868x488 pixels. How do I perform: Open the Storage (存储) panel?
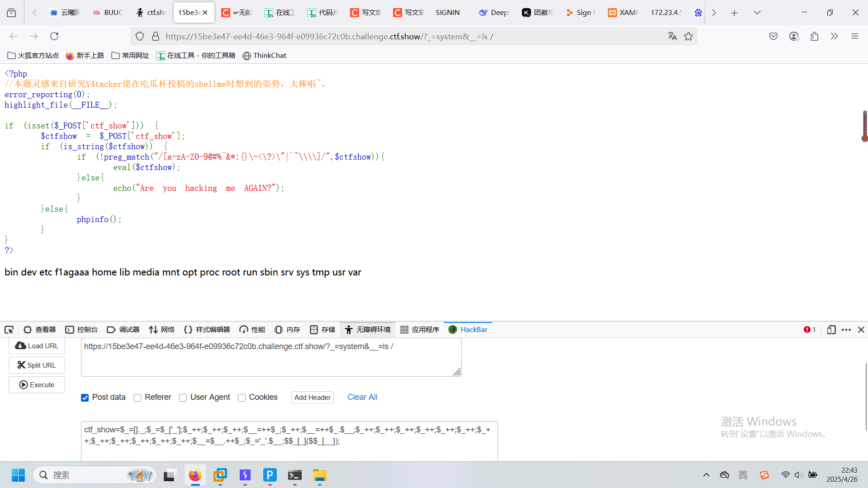pos(323,330)
